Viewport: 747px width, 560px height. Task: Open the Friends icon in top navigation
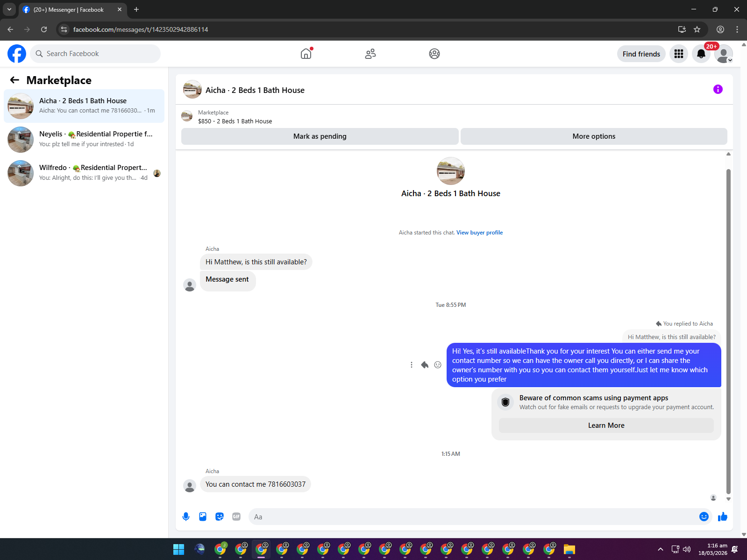click(x=370, y=54)
